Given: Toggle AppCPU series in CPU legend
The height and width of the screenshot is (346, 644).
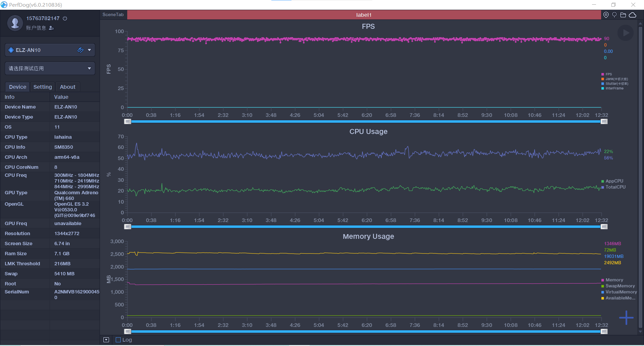Looking at the screenshot, I should coord(612,181).
